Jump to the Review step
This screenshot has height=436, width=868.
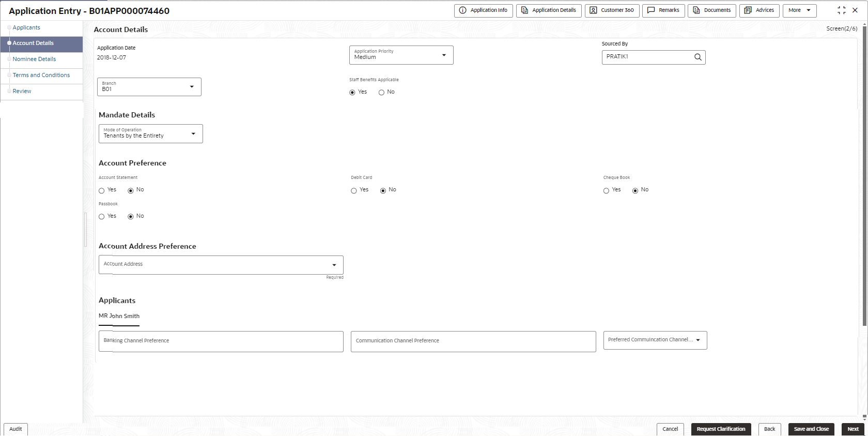point(22,91)
